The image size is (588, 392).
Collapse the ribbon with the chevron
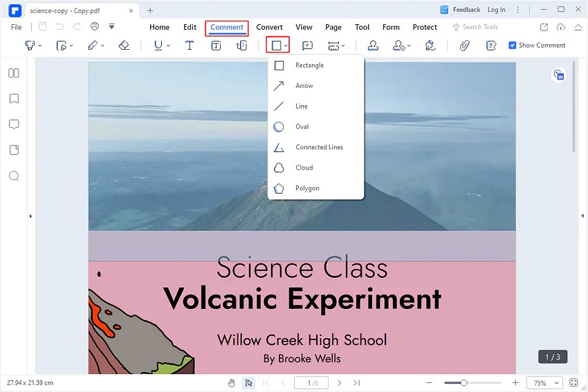tap(578, 27)
